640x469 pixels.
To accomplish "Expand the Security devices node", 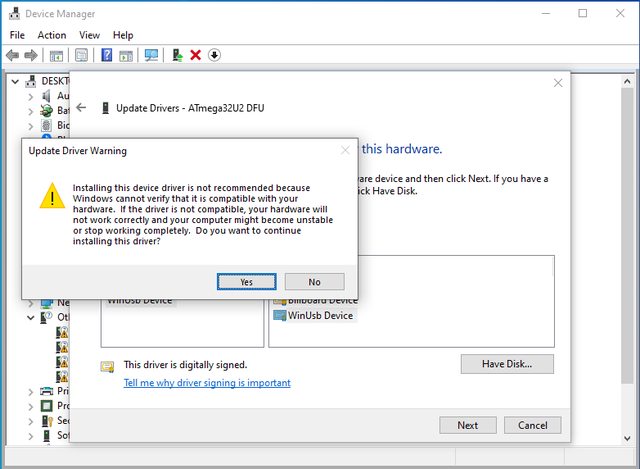I will click(x=31, y=421).
